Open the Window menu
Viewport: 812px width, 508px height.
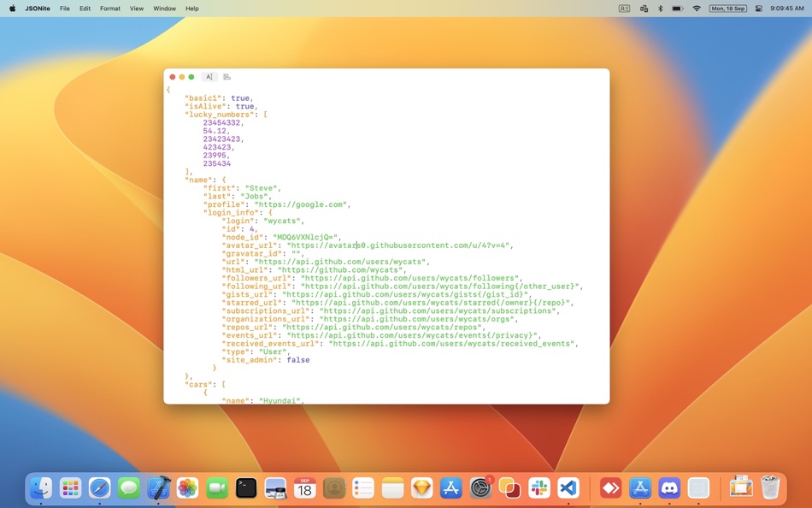[165, 9]
